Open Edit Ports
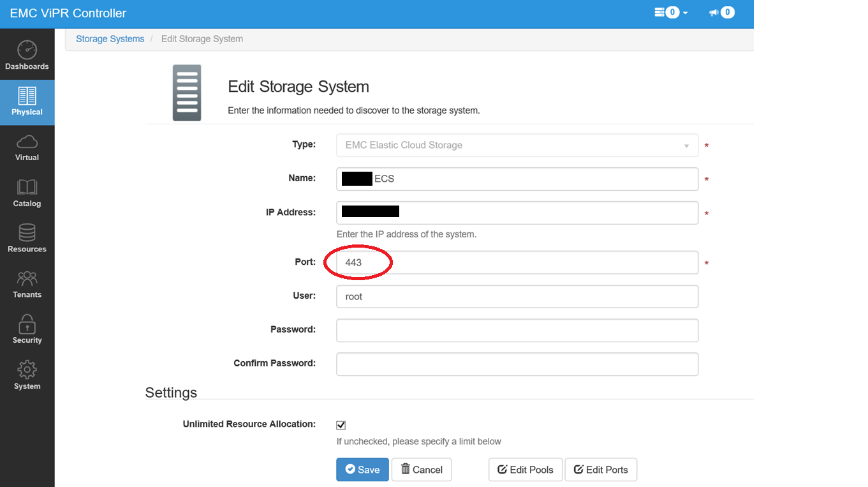The image size is (868, 487). click(x=601, y=470)
